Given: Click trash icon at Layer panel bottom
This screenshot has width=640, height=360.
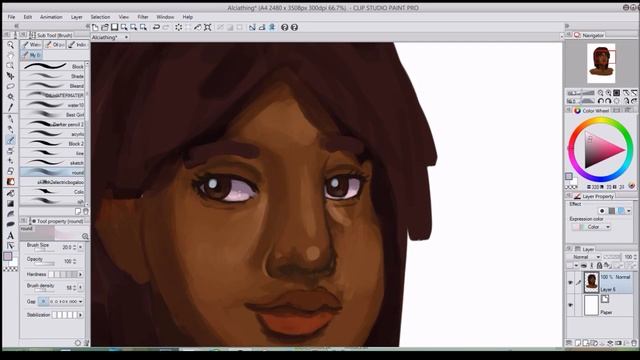Looking at the screenshot, I should 634,343.
